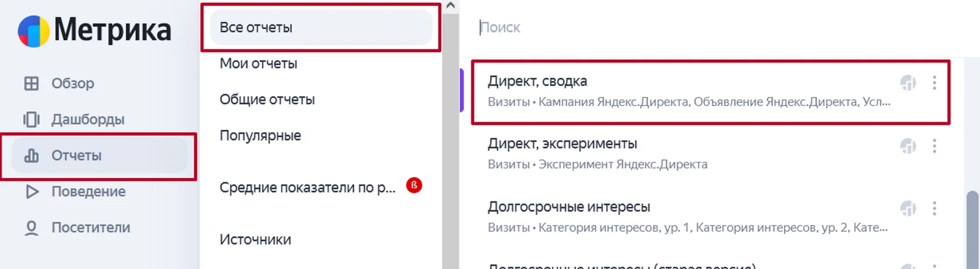Open three-dot menu for Директ, сводка
Image resolution: width=980 pixels, height=269 pixels.
[x=935, y=83]
